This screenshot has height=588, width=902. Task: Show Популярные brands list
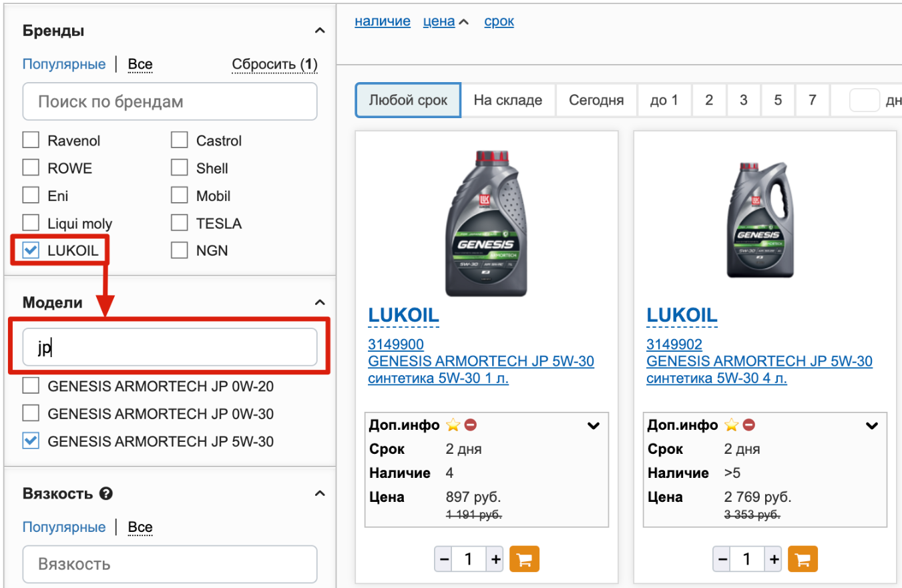[x=64, y=64]
